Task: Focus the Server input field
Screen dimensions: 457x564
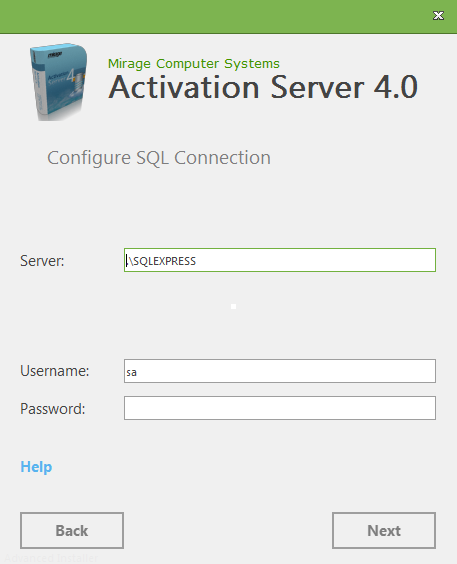Action: [x=280, y=260]
